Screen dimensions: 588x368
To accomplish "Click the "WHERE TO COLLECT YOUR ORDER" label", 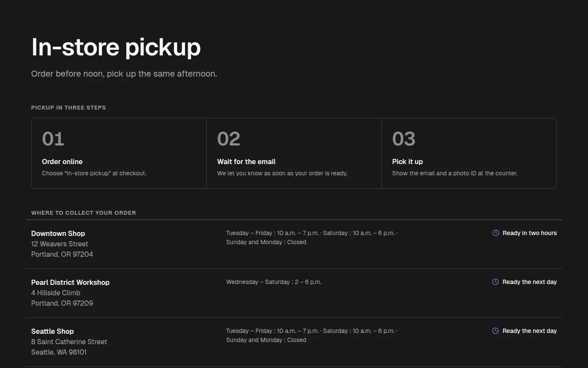I will (83, 213).
